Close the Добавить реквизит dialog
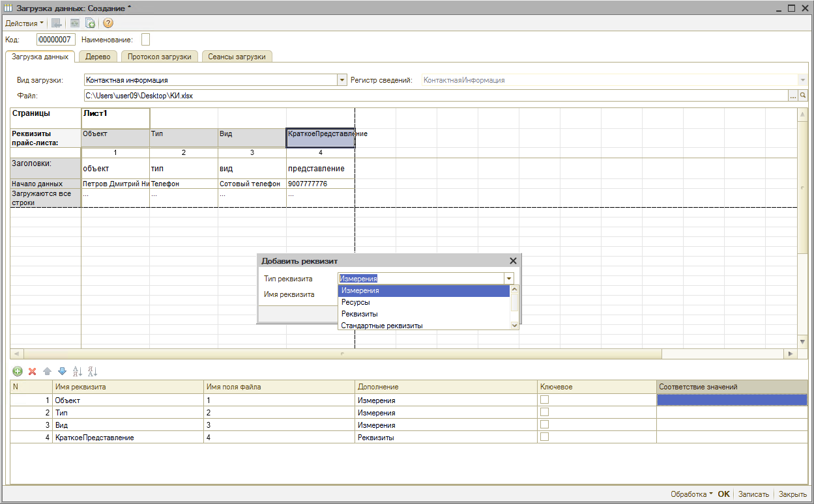The image size is (814, 504). pos(513,260)
